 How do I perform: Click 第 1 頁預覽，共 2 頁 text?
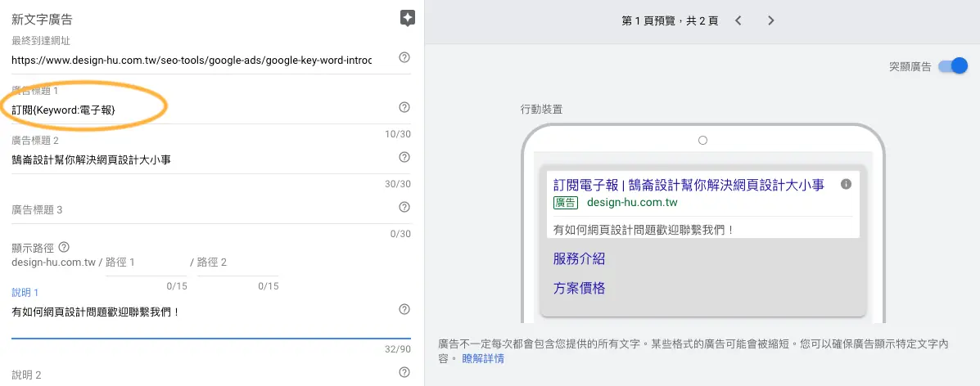point(670,20)
